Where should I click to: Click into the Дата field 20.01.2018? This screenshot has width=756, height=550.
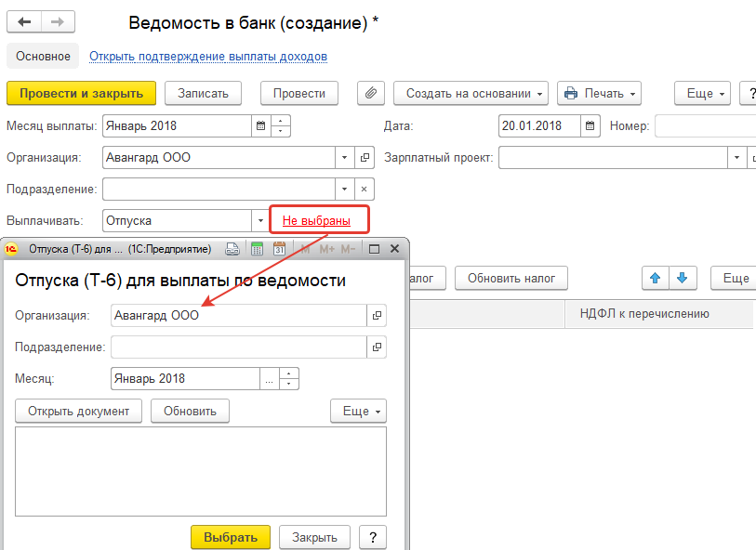(539, 125)
